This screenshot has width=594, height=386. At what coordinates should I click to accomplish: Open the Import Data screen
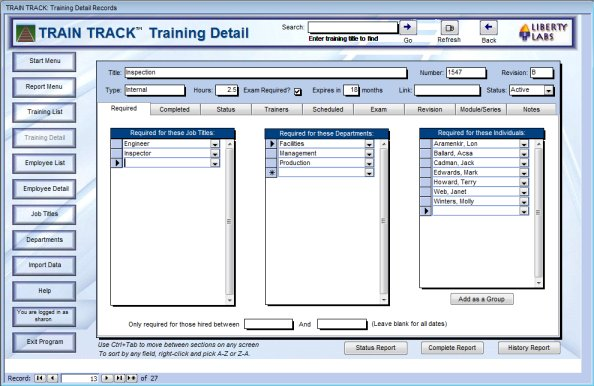tap(44, 265)
